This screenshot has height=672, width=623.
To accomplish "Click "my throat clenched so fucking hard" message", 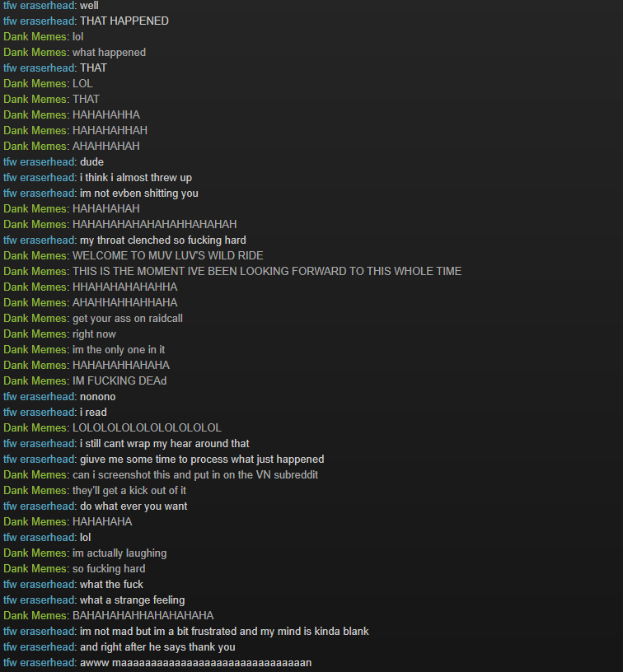I will tap(163, 240).
